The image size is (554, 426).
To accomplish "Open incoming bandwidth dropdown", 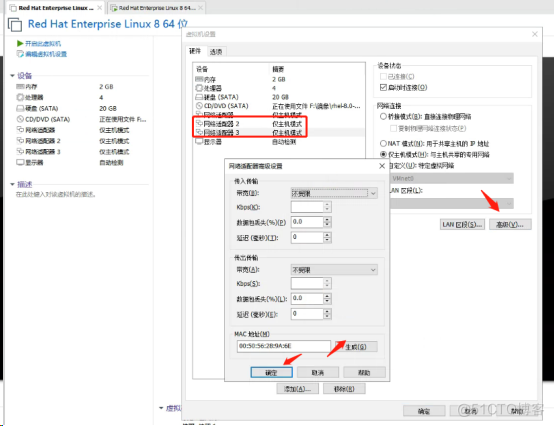I will point(334,193).
